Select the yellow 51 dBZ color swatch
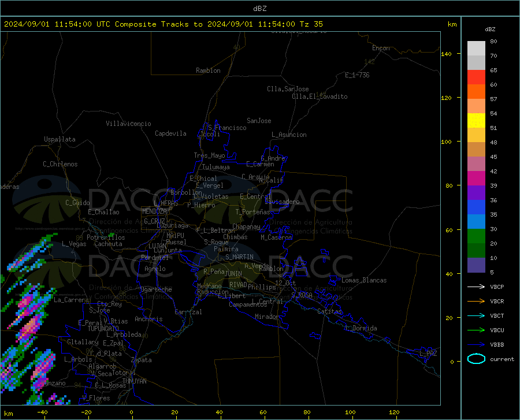 point(476,121)
